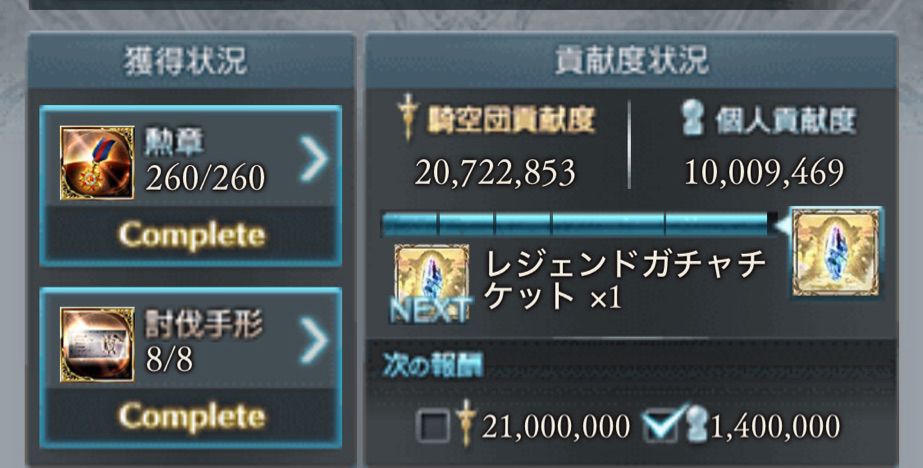This screenshot has height=468, width=923.
Task: Select the NEXT Legend Gacha Ticket icon
Action: click(x=431, y=283)
